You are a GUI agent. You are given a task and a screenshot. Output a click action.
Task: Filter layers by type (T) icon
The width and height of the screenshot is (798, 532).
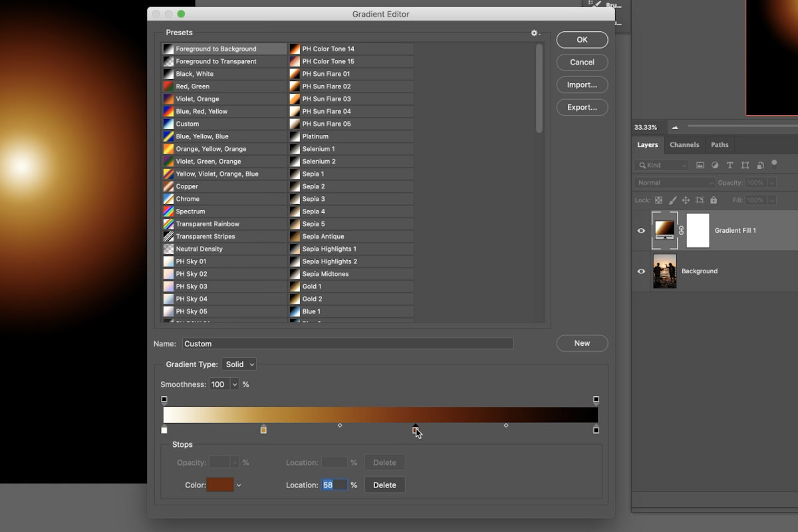[x=730, y=165]
